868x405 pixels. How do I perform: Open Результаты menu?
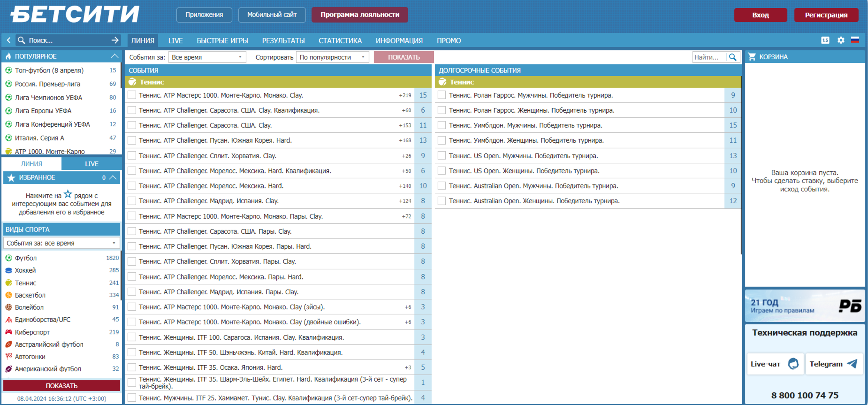tap(283, 40)
